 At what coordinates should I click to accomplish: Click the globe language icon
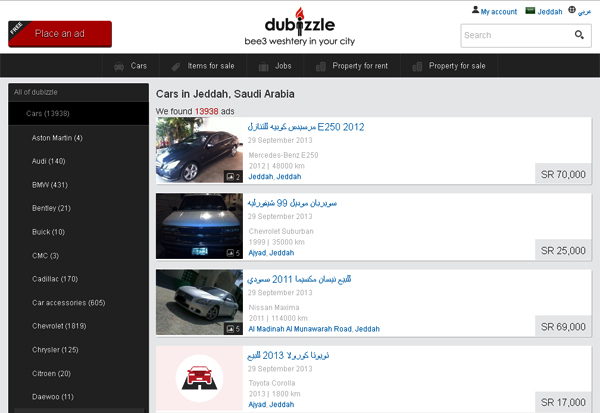[572, 10]
